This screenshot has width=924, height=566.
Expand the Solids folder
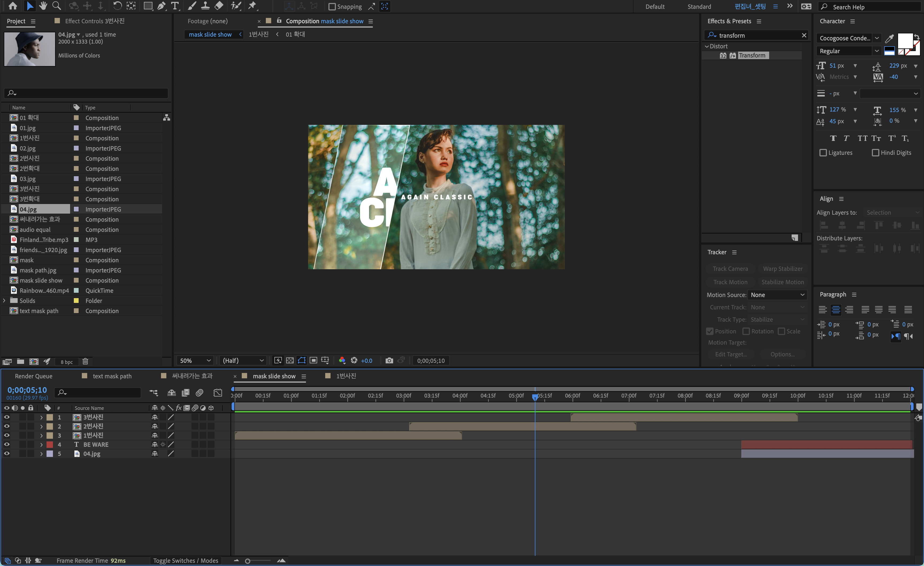point(5,301)
